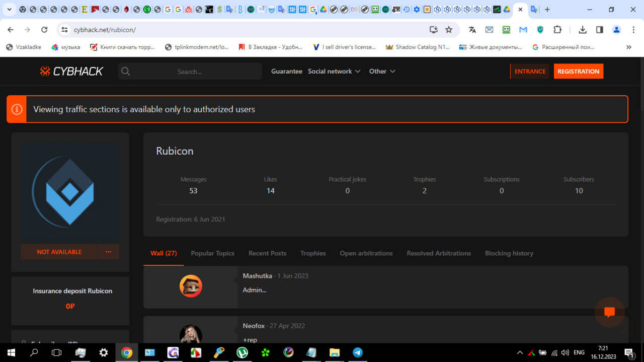
Task: Open the Recent Posts tab
Action: pyautogui.click(x=267, y=253)
